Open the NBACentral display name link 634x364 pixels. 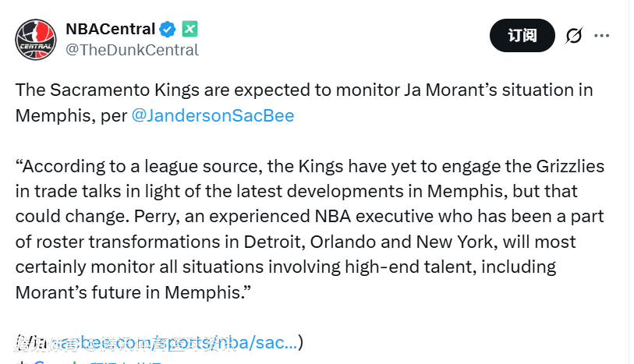110,30
